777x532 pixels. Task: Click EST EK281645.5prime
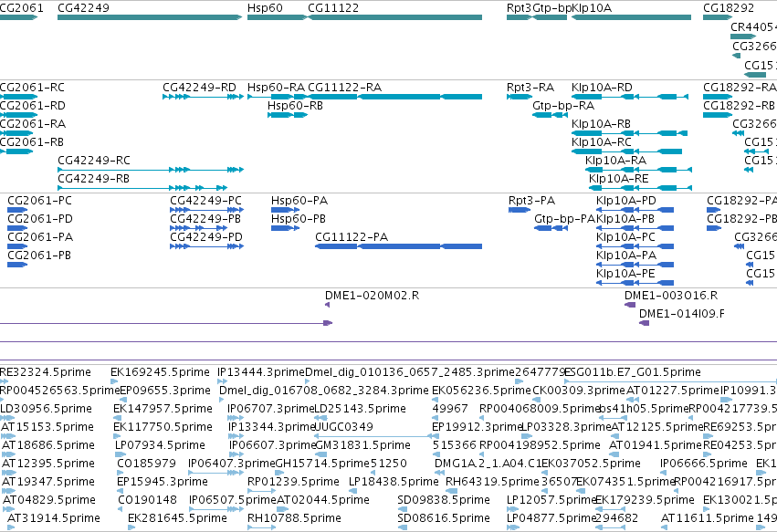coord(131,527)
